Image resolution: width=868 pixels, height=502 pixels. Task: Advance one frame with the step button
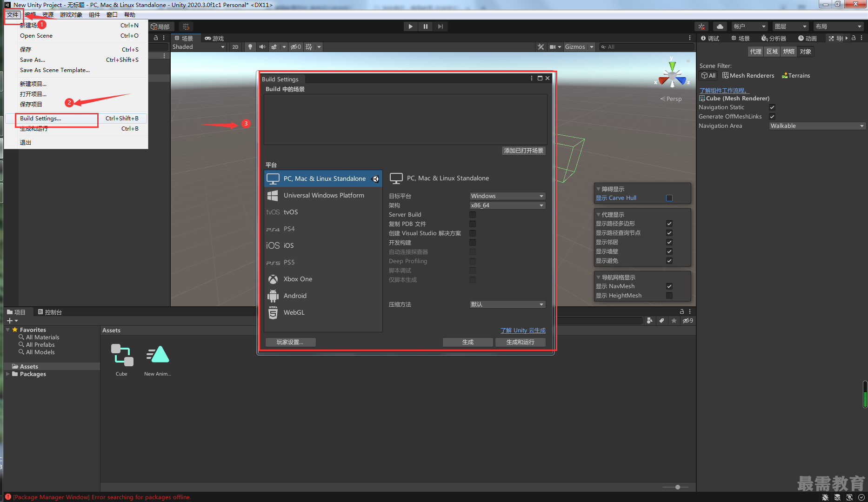(440, 26)
